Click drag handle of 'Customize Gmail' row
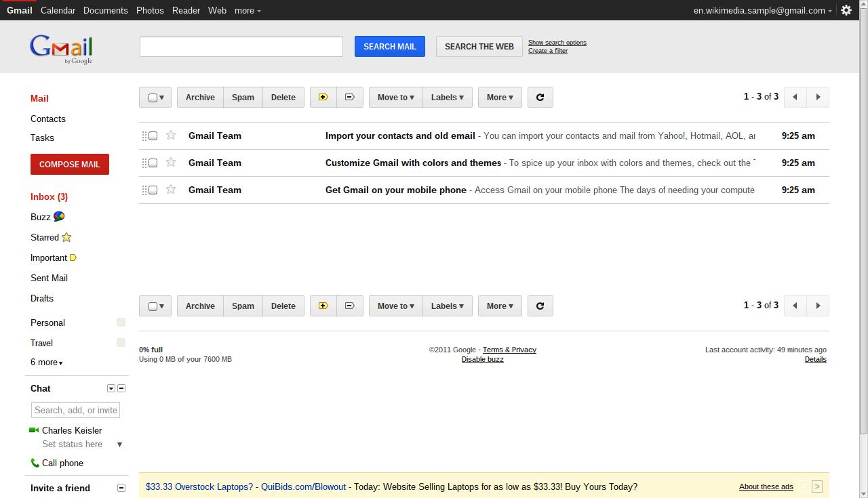The image size is (868, 498). (x=144, y=163)
